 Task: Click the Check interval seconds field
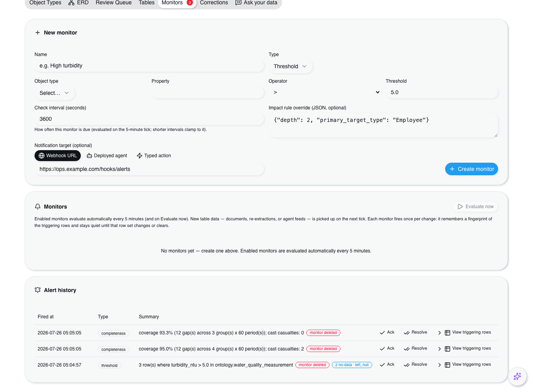point(149,119)
